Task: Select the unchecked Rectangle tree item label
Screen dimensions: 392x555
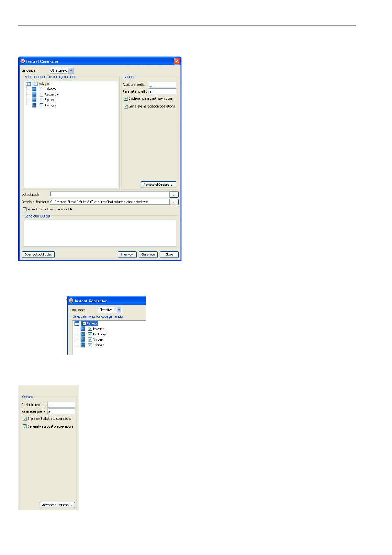Action: (x=51, y=94)
